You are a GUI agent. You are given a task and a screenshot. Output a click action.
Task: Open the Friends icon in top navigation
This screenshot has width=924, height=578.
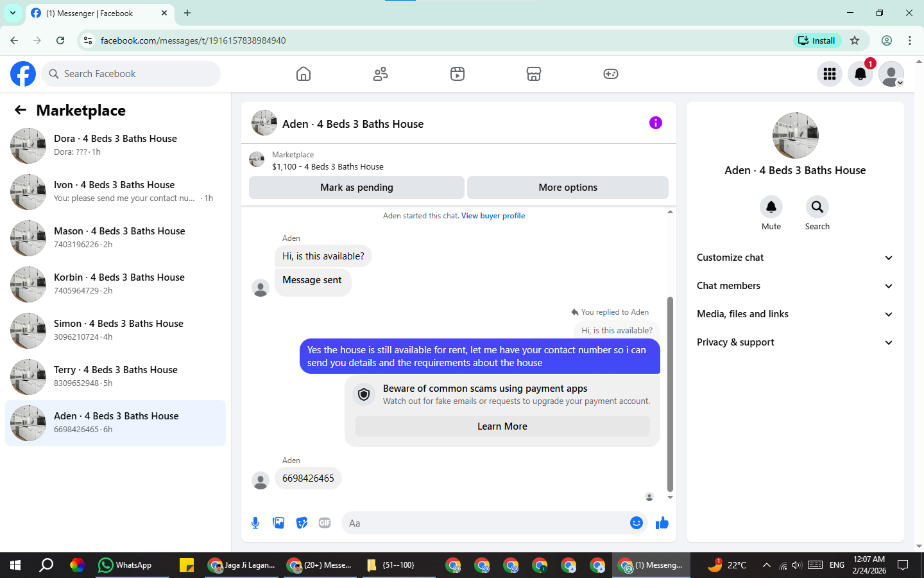coord(381,74)
